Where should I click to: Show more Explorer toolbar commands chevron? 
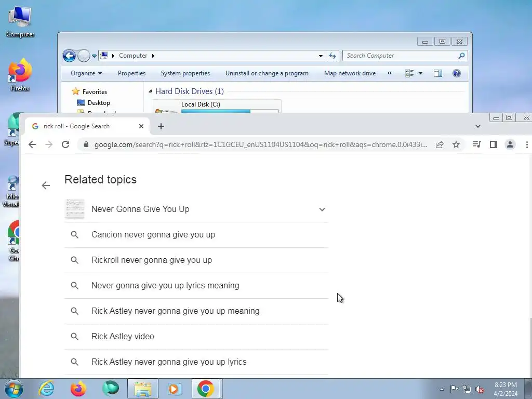point(390,73)
